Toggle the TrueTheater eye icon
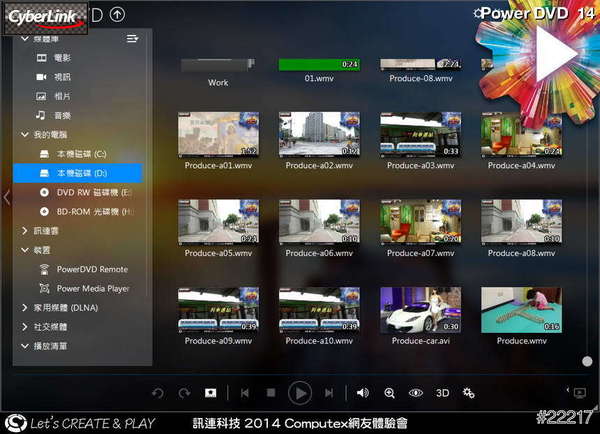This screenshot has width=600, height=434. [416, 393]
